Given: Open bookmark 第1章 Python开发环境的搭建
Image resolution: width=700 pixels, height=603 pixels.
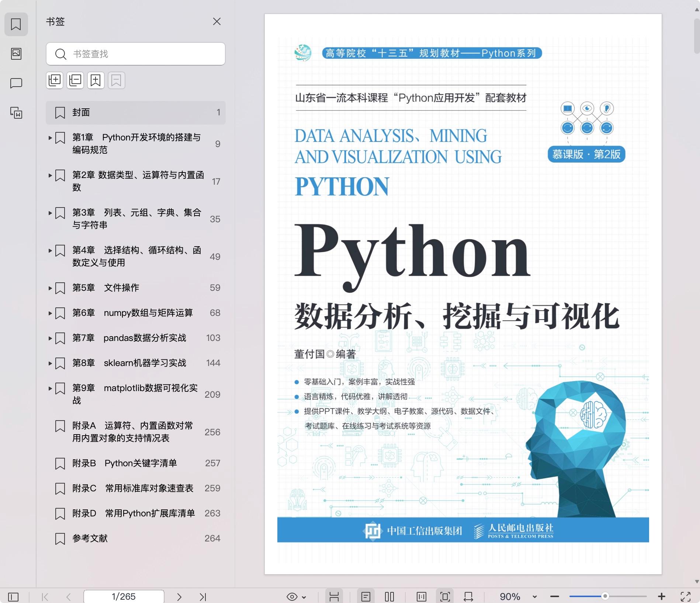Looking at the screenshot, I should [x=136, y=143].
